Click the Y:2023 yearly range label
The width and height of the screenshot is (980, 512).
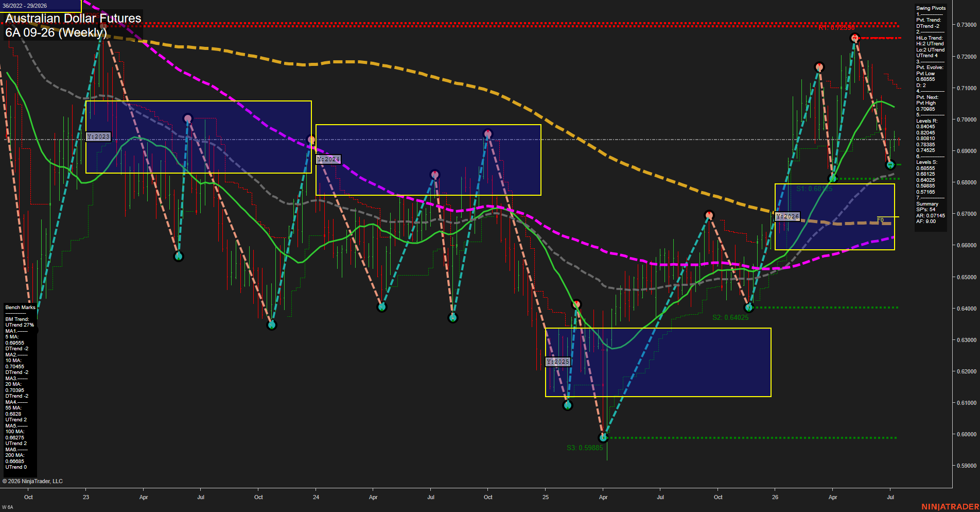tap(98, 136)
